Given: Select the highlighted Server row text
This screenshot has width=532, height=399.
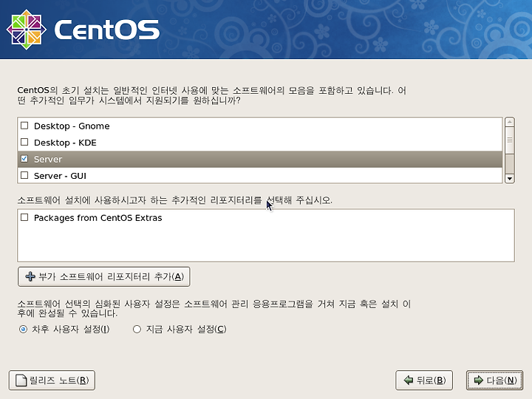Looking at the screenshot, I should [x=48, y=159].
